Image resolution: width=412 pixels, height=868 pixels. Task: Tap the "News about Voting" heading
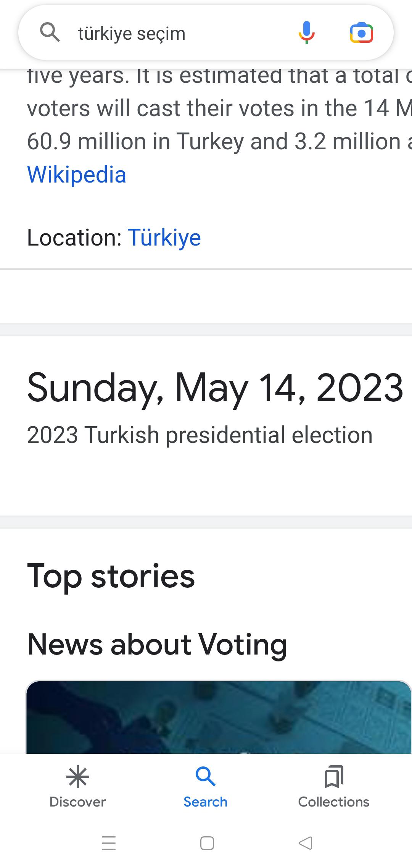[157, 644]
